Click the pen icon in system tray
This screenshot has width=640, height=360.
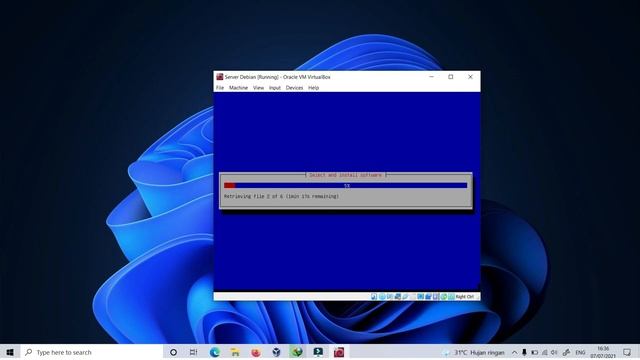coord(566,352)
